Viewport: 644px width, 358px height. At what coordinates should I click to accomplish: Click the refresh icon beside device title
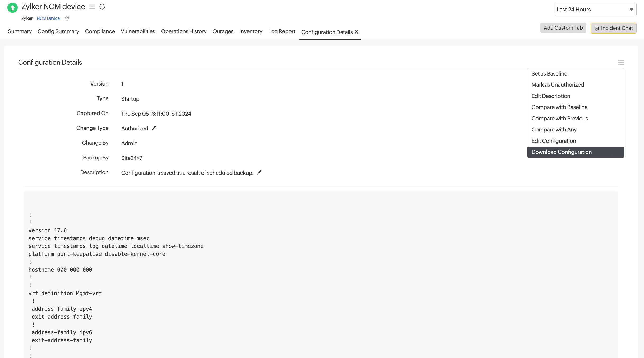pyautogui.click(x=102, y=7)
